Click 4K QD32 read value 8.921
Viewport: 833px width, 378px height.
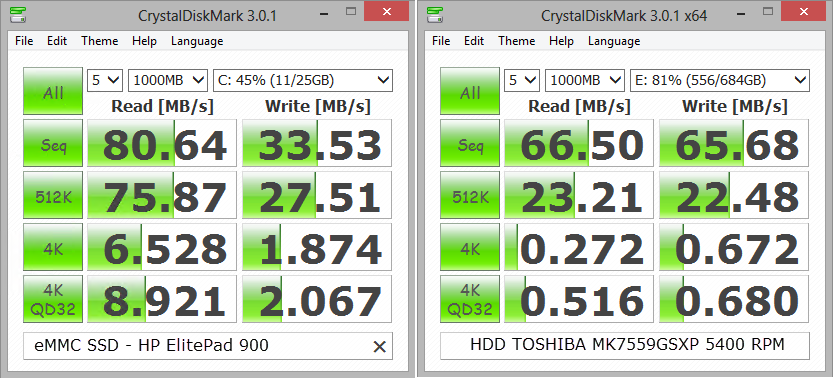pyautogui.click(x=162, y=299)
